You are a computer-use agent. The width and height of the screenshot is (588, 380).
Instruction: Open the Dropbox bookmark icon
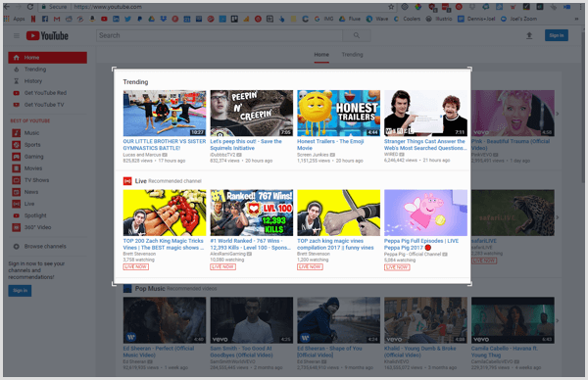point(164,19)
